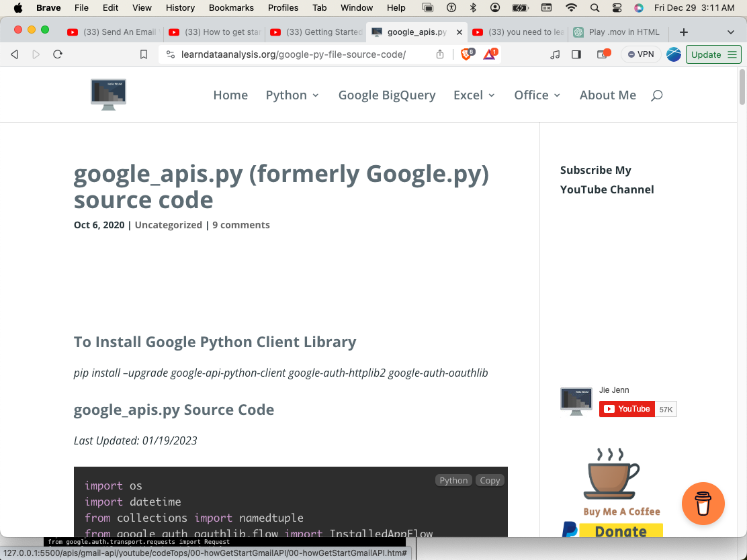Open the History menu
This screenshot has height=560, width=747.
click(180, 7)
